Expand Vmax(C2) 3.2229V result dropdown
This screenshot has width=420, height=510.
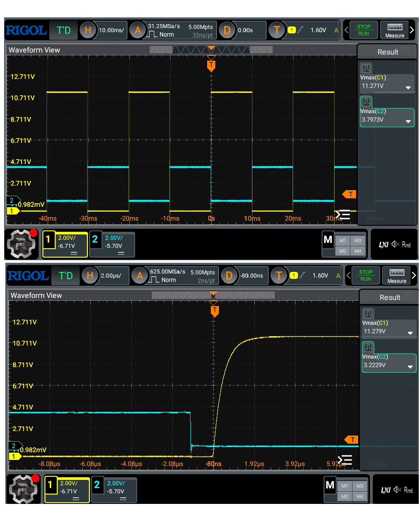tap(410, 367)
